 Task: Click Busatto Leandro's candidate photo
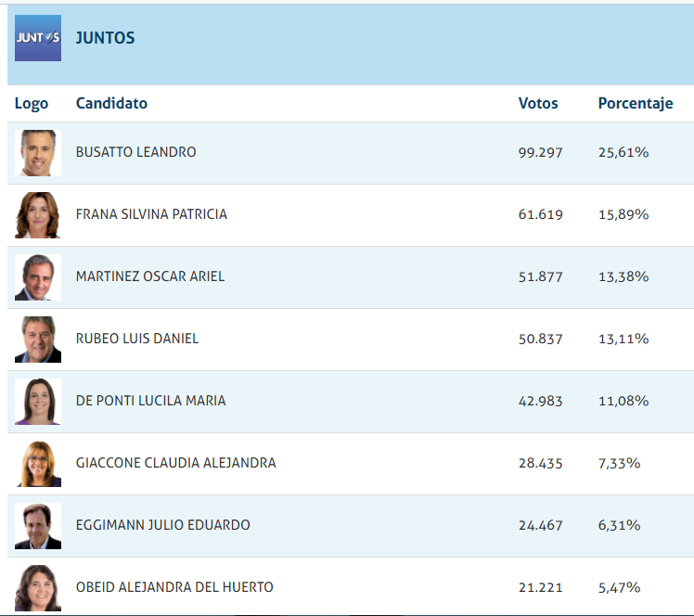(38, 152)
